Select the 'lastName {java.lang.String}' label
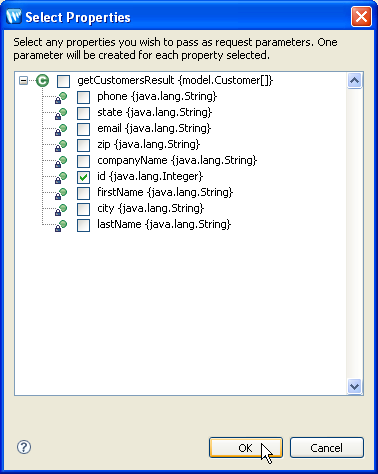 click(164, 224)
